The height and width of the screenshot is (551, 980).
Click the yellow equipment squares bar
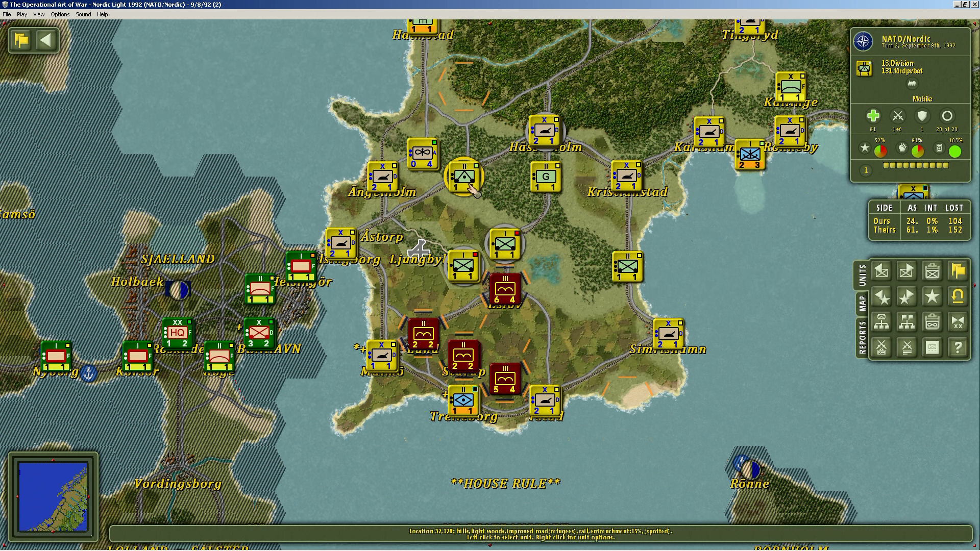(x=916, y=165)
